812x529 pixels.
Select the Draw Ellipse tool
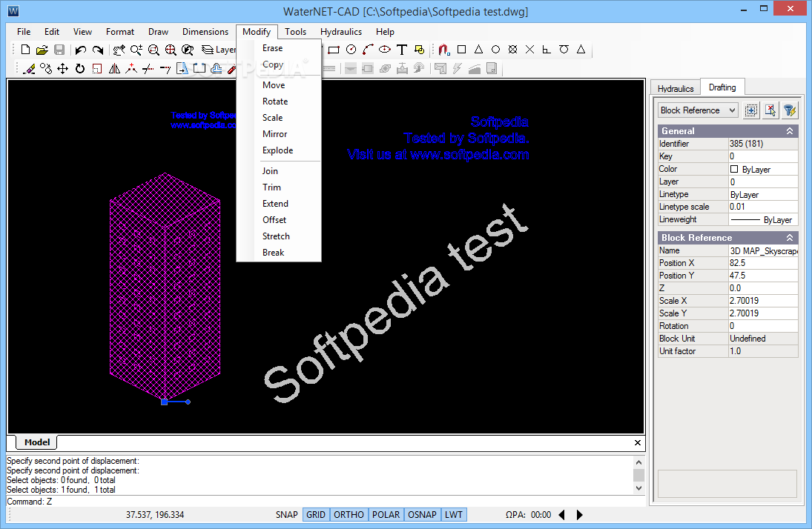click(385, 50)
